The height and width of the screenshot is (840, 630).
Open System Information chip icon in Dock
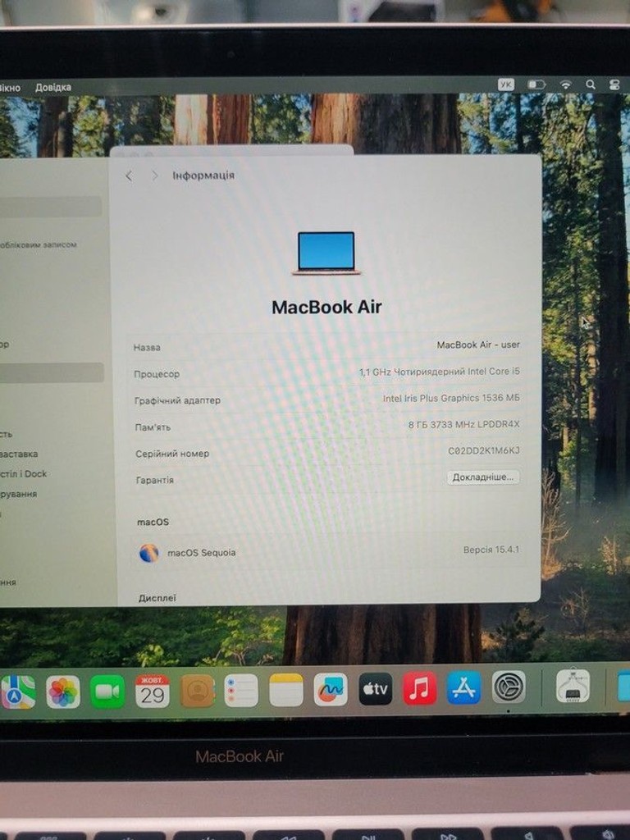pos(573,687)
